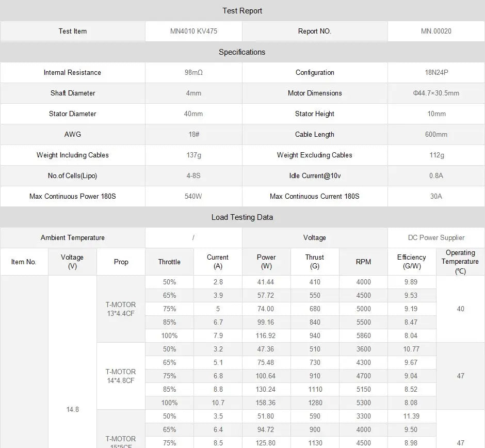
Task: Click the 540W max continuous power value
Action: [193, 197]
